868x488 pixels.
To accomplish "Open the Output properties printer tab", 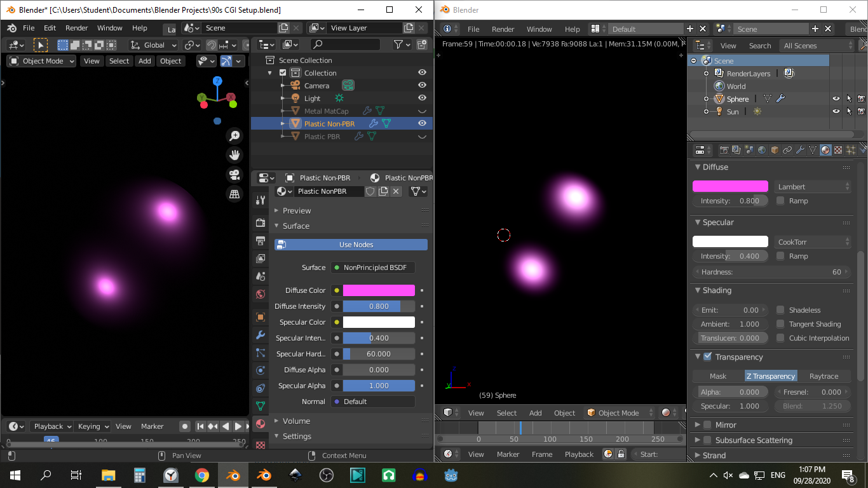I will tap(260, 241).
